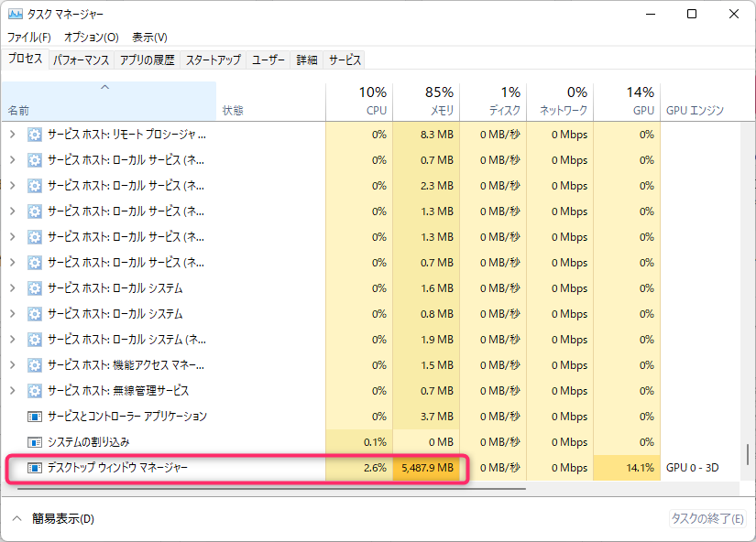Sort by the ネットワーク column header
Screen dimensions: 756x542
click(560, 102)
